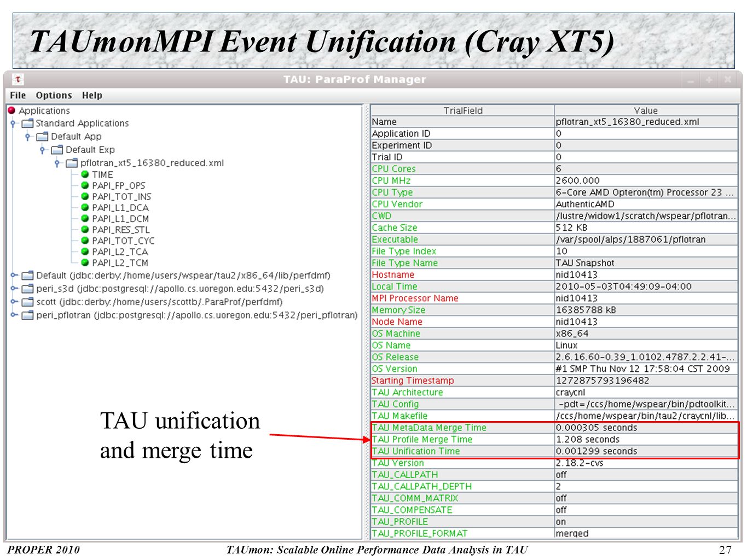Select the Executable path value cell
The width and height of the screenshot is (747, 560).
(646, 240)
